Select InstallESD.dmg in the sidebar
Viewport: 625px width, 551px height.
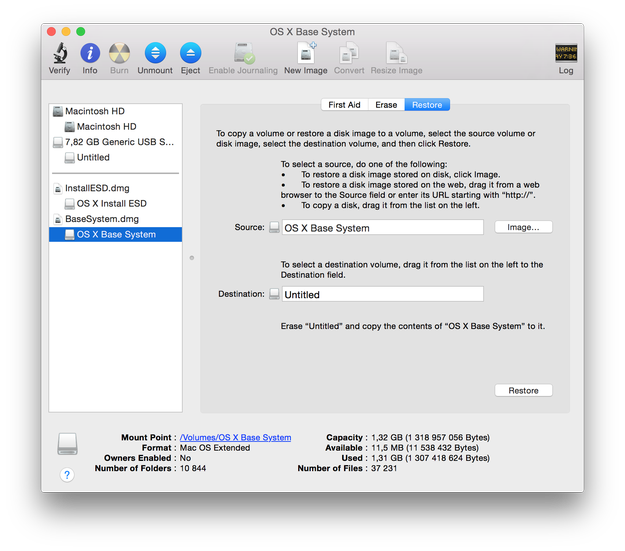[115, 188]
